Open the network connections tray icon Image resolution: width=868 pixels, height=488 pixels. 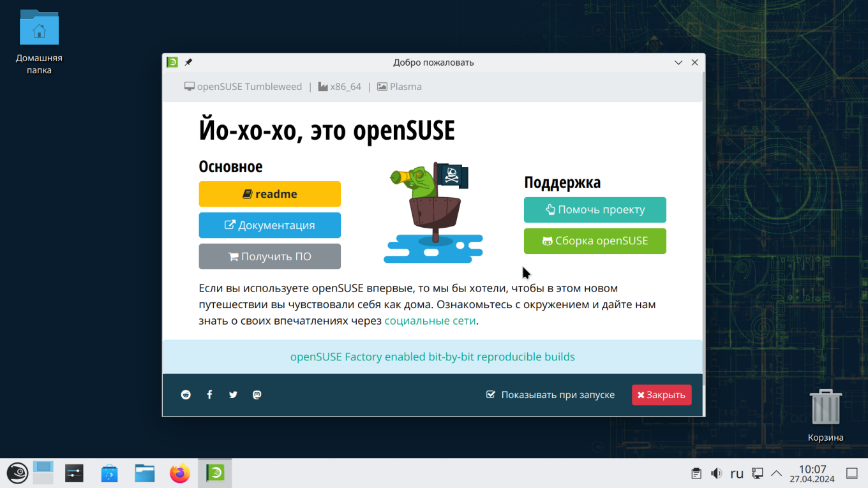point(758,473)
